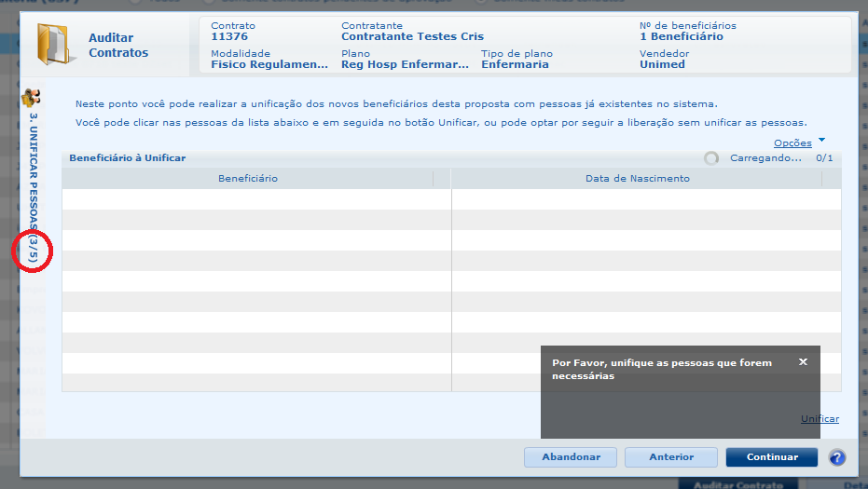Click the Enfermaria tipo de plano value

[x=515, y=64]
